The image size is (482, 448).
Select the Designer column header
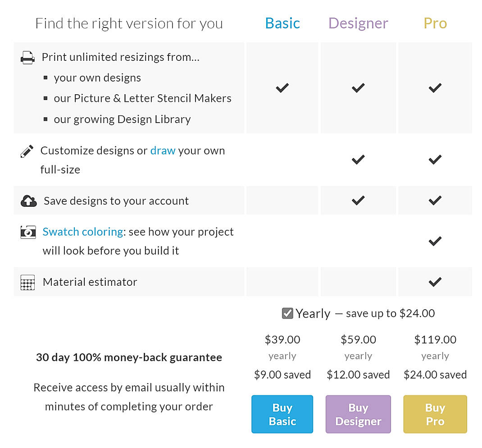coord(358,23)
